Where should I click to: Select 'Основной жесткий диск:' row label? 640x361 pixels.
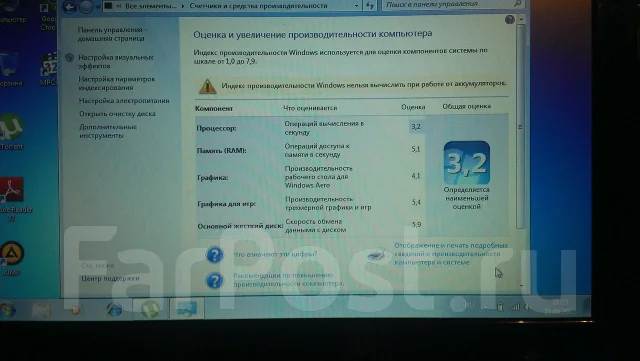(x=240, y=226)
